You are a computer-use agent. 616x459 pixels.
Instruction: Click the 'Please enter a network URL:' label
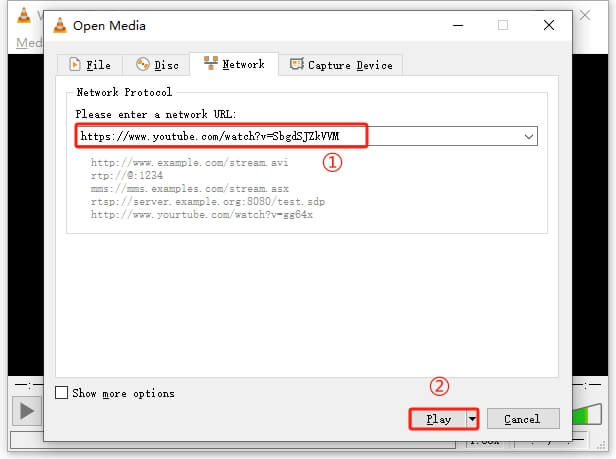coord(156,114)
